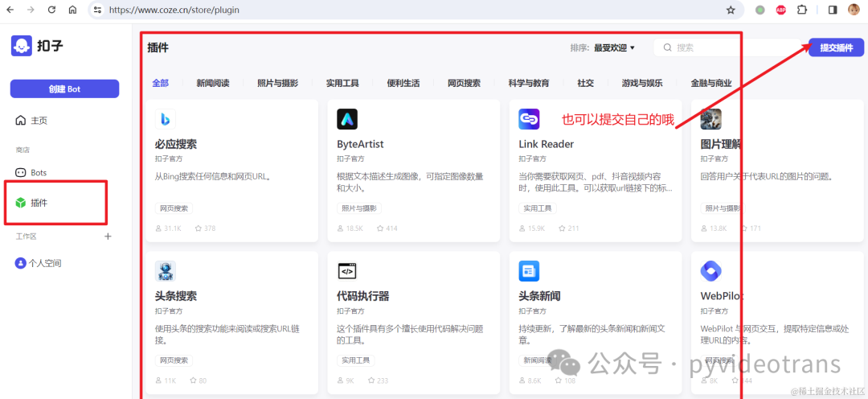Click the 个人空间 avatar icon
Screen dimensions: 868x399
(20, 263)
